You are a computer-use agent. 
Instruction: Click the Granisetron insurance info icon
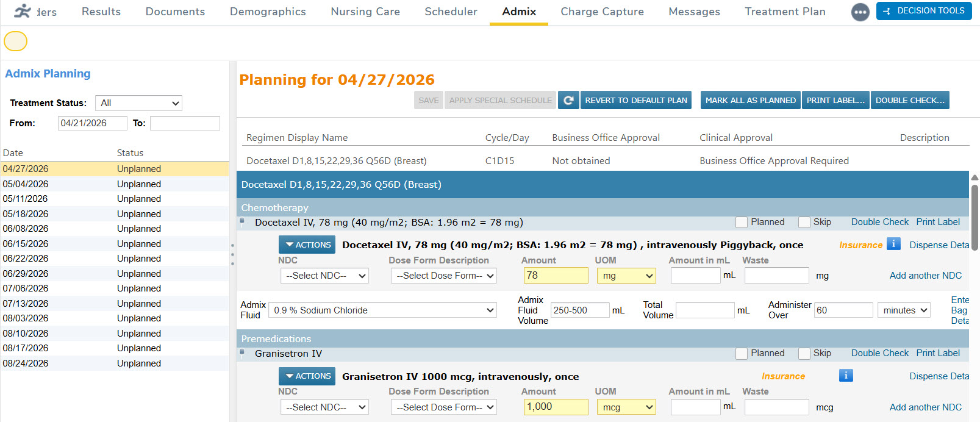tap(846, 376)
